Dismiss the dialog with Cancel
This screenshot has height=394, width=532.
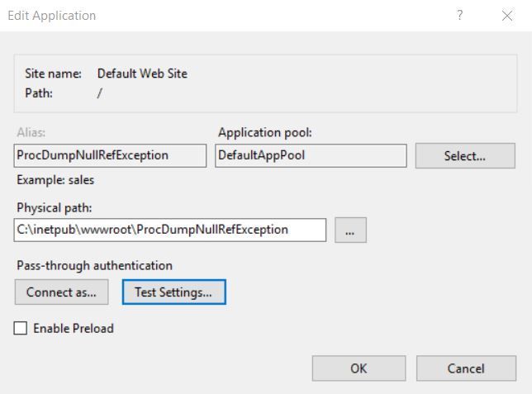466,368
